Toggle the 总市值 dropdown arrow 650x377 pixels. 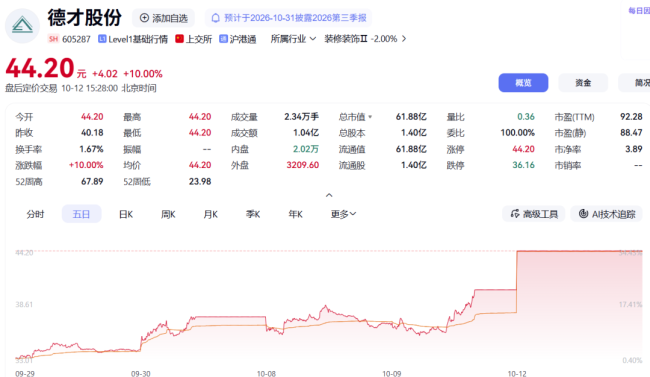[x=370, y=117]
